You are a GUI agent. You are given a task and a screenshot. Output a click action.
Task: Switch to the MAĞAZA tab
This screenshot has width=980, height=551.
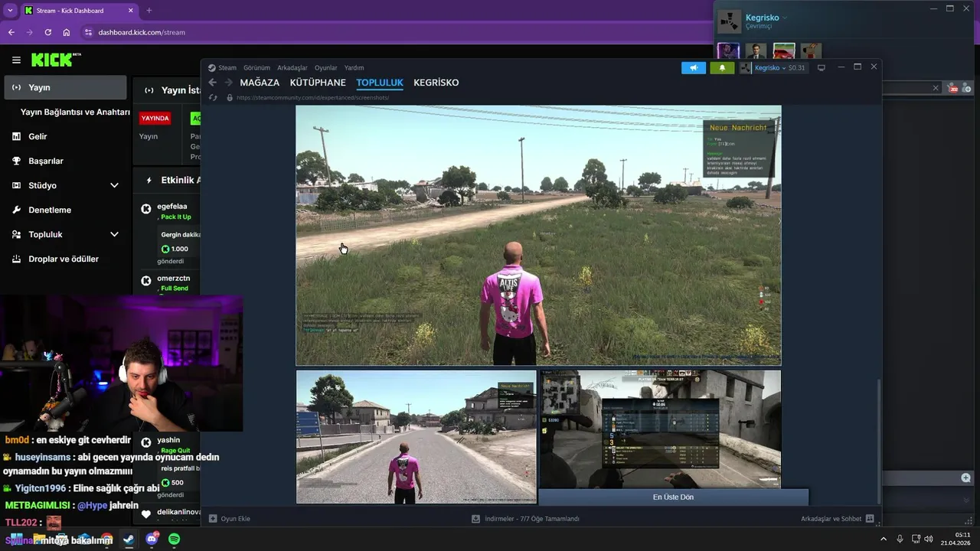[260, 83]
